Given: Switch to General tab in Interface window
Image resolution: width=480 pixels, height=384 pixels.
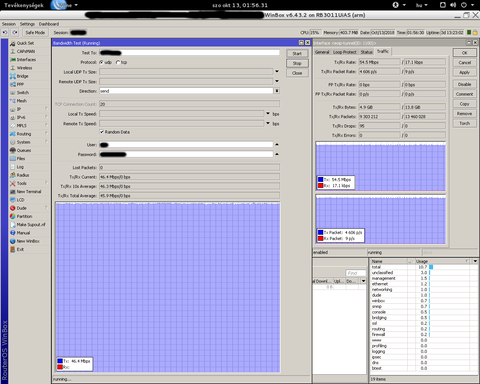Looking at the screenshot, I should pyautogui.click(x=322, y=52).
